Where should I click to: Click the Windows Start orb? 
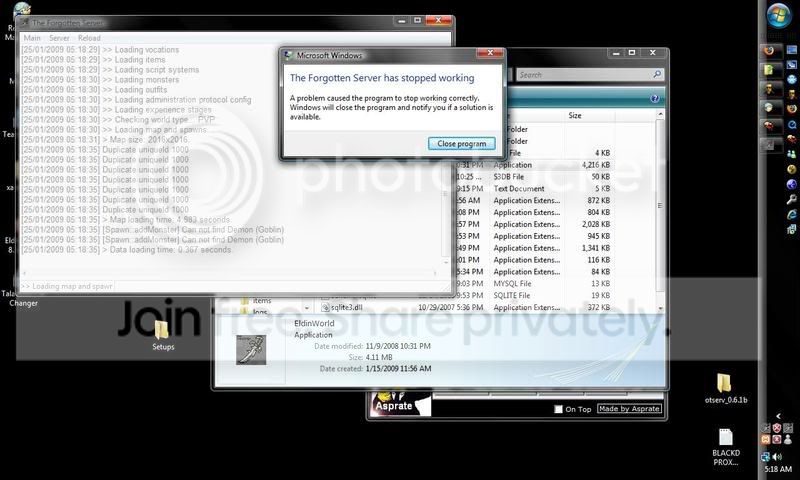click(x=779, y=15)
